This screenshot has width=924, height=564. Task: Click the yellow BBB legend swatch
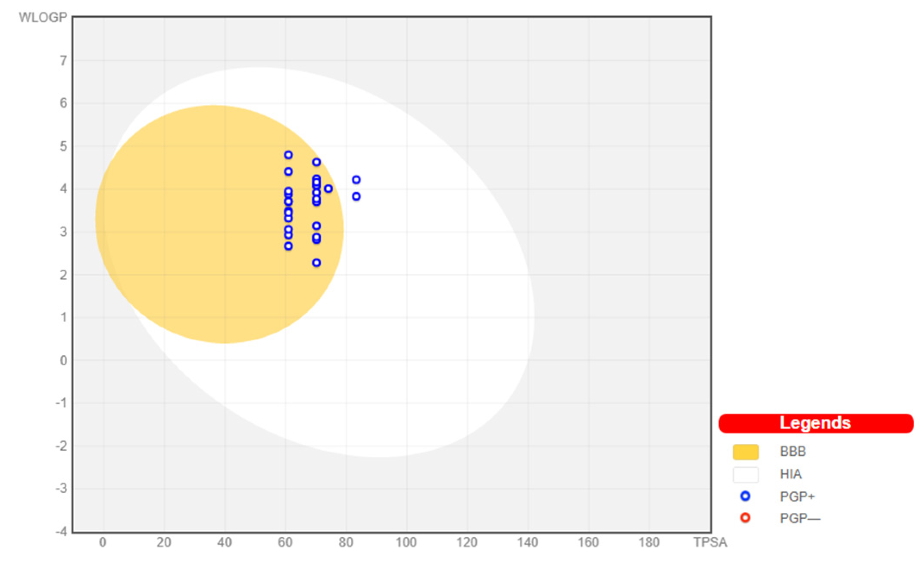coord(745,452)
